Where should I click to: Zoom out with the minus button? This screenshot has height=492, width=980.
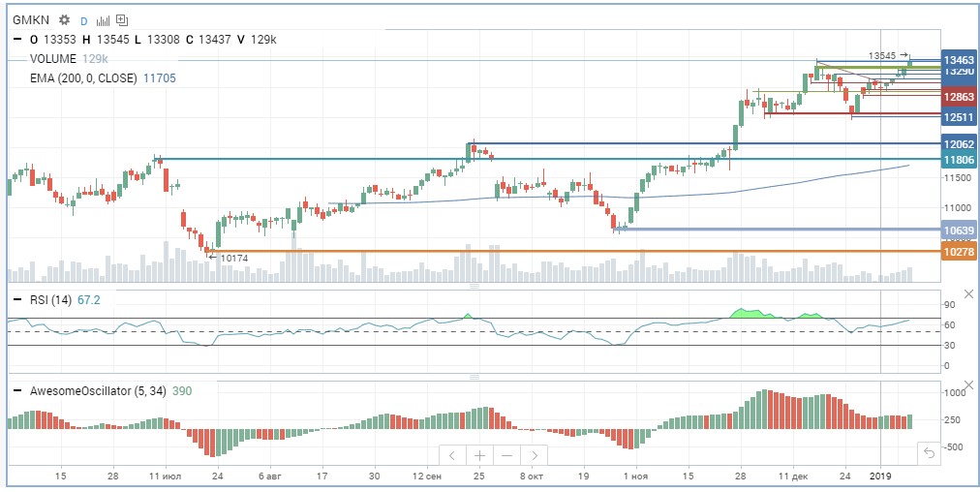coord(506,455)
